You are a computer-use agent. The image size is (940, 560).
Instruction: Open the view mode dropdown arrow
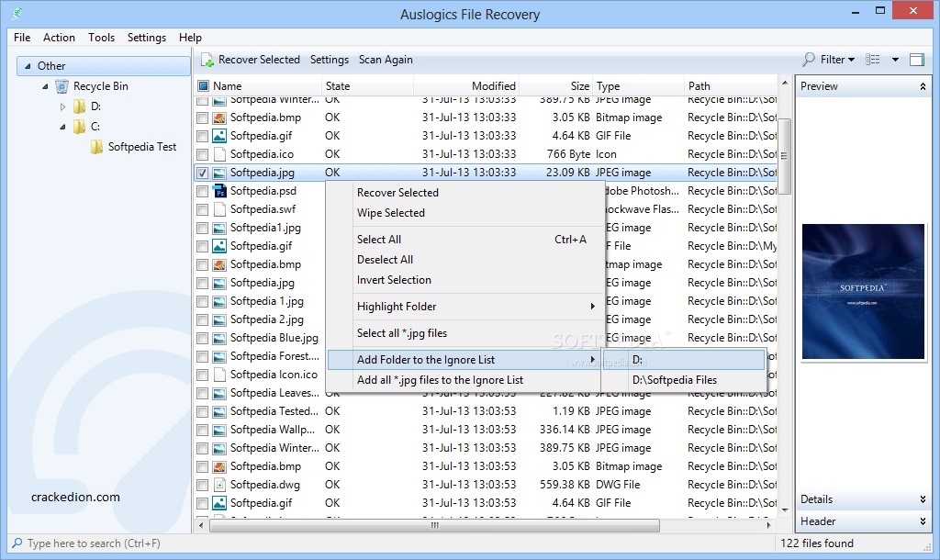(x=895, y=60)
